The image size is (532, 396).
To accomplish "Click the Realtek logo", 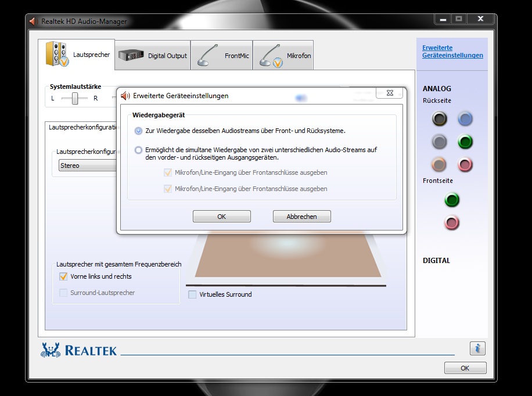I will point(79,350).
